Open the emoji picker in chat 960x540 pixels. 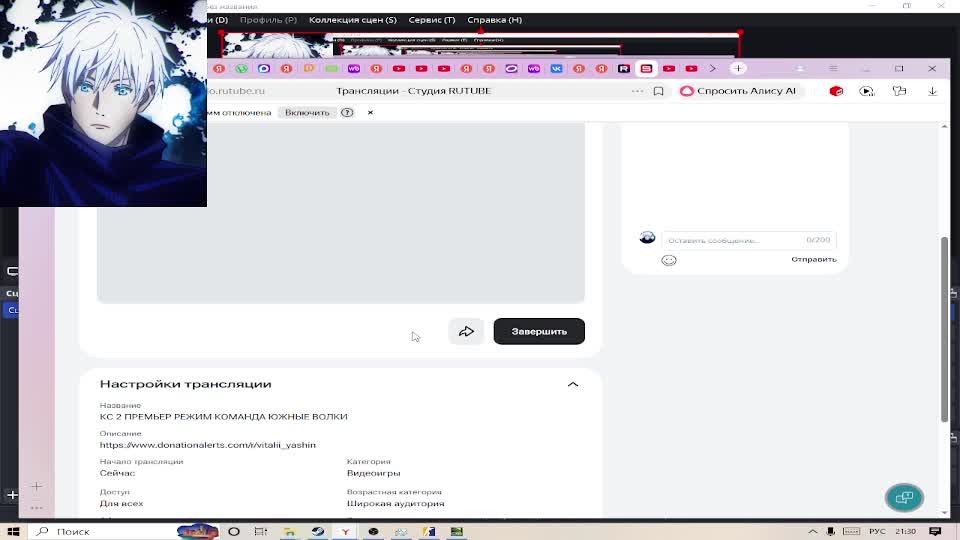tap(669, 260)
